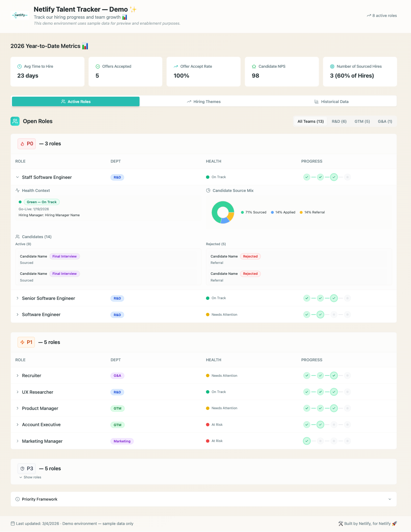Viewport: 411px width, 532px height.
Task: Switch to the Hiring Themes tab
Action: click(203, 101)
